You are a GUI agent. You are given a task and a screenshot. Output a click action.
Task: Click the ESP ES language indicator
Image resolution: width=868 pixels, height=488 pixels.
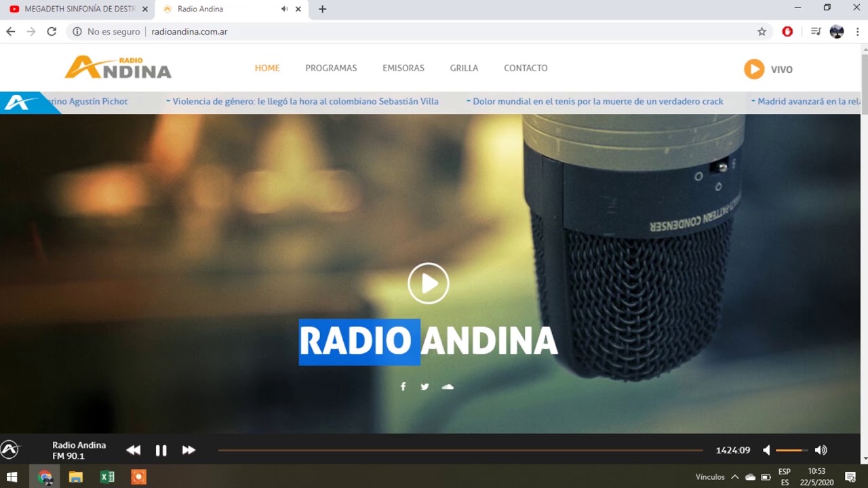tap(785, 477)
